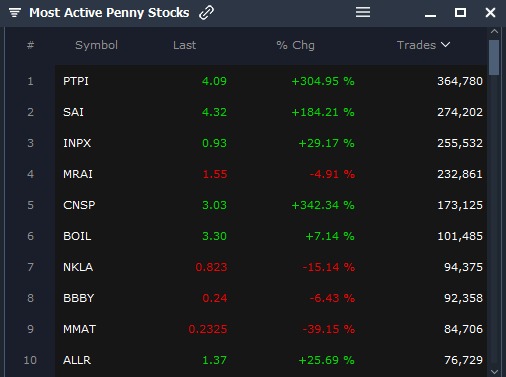Screen dimensions: 506x377
Task: Maximize the Penny Stocks window
Action: (x=460, y=13)
